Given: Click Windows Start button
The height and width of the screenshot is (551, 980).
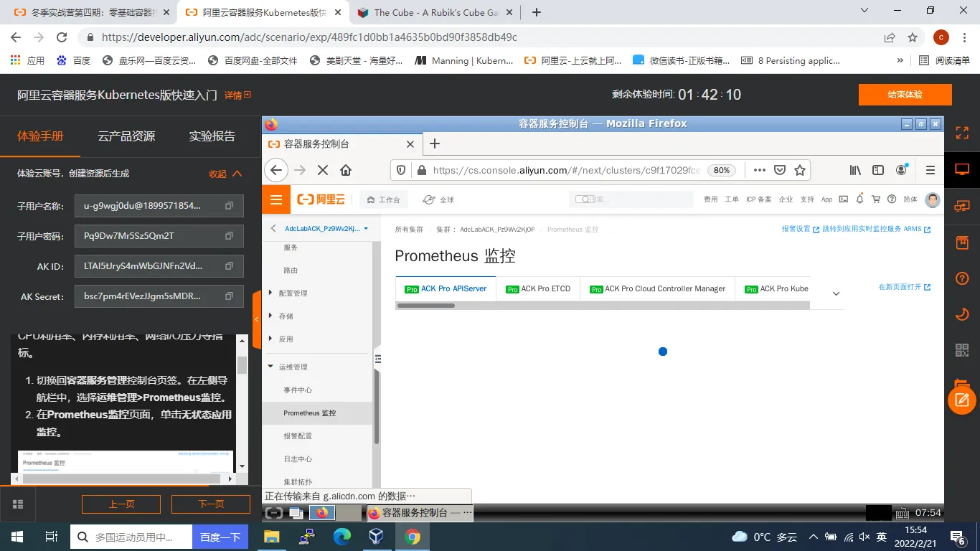Looking at the screenshot, I should point(17,537).
